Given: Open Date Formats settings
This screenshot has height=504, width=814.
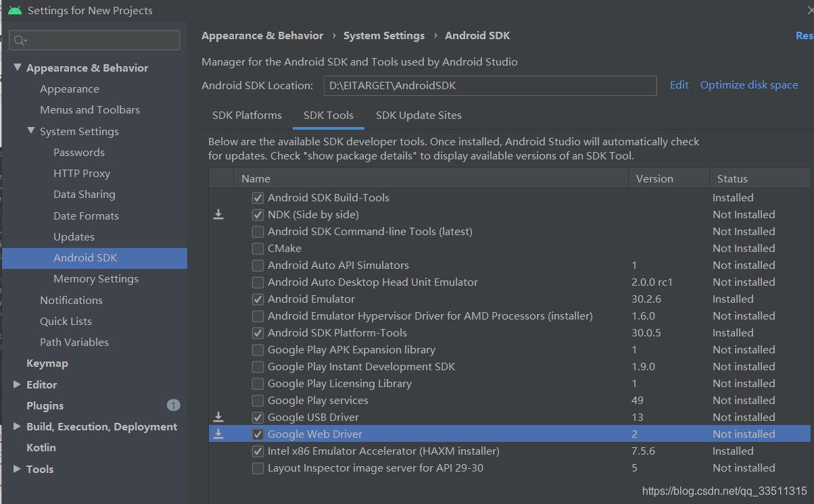Looking at the screenshot, I should point(87,216).
